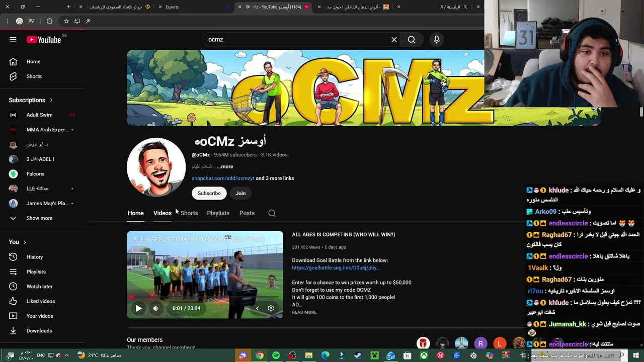Click member avatar with letter L
The height and width of the screenshot is (362, 644).
tap(500, 344)
